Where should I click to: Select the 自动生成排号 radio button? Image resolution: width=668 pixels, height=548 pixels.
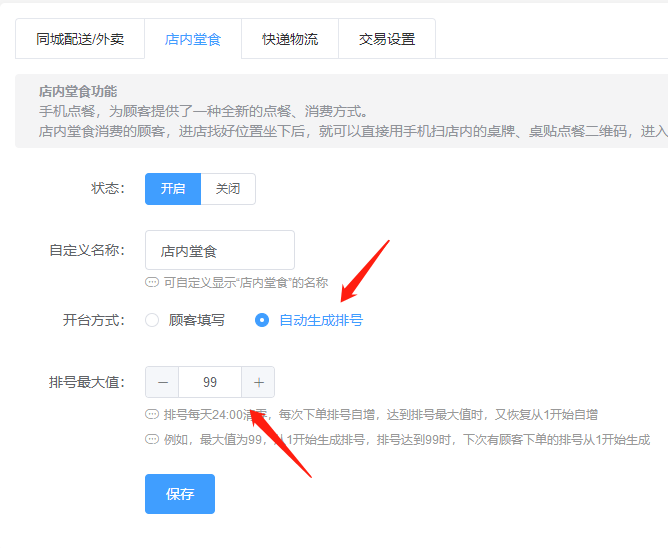point(262,320)
